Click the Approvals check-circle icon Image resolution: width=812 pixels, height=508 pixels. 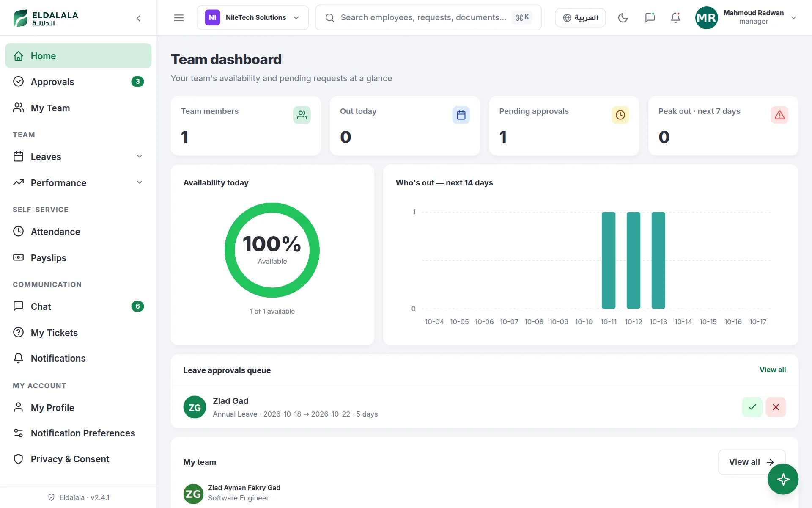18,81
